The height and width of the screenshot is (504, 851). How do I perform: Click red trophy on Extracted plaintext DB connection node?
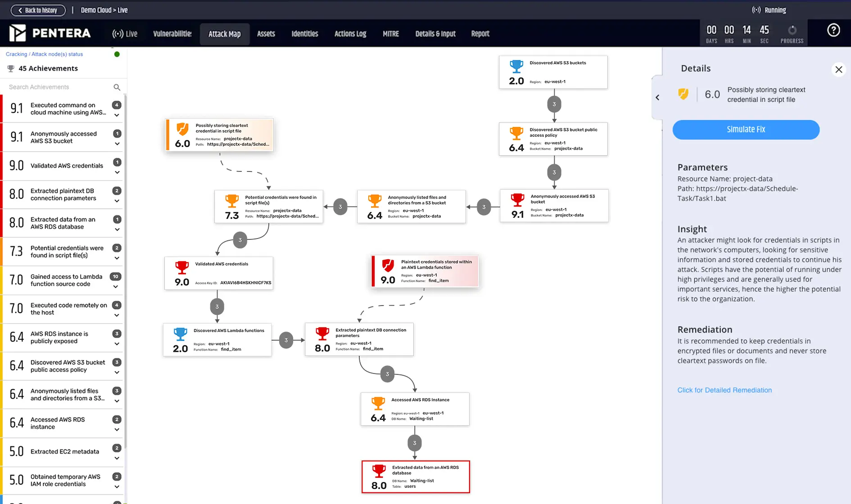[x=322, y=333]
